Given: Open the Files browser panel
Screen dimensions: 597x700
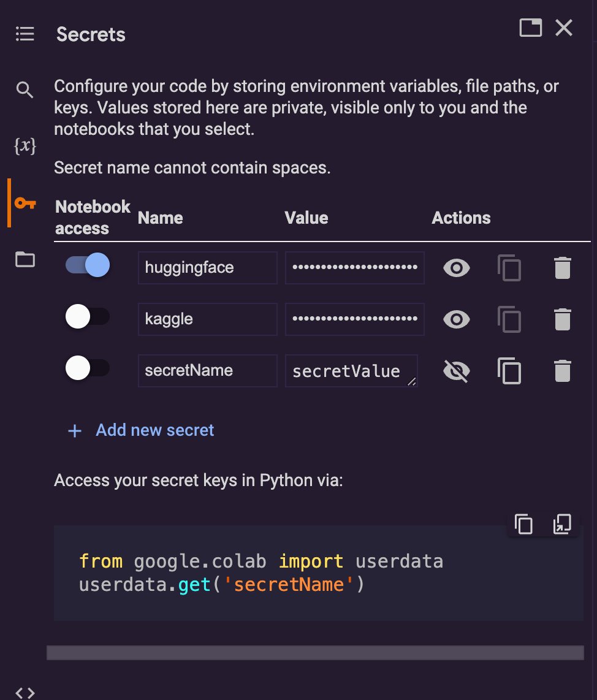Looking at the screenshot, I should click(25, 259).
